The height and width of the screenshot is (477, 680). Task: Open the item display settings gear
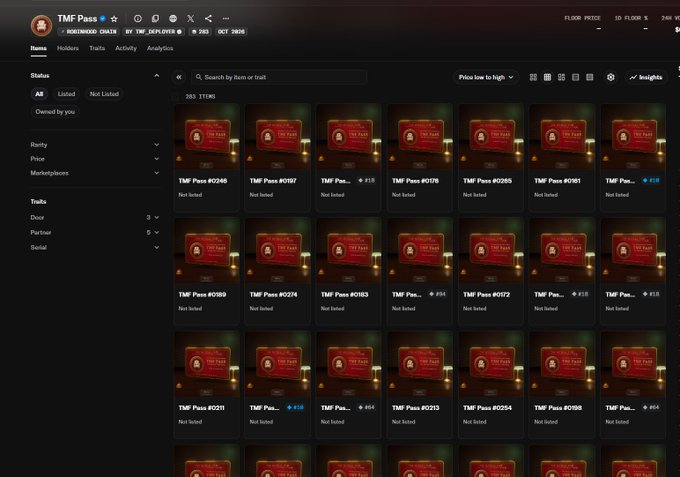pyautogui.click(x=611, y=77)
